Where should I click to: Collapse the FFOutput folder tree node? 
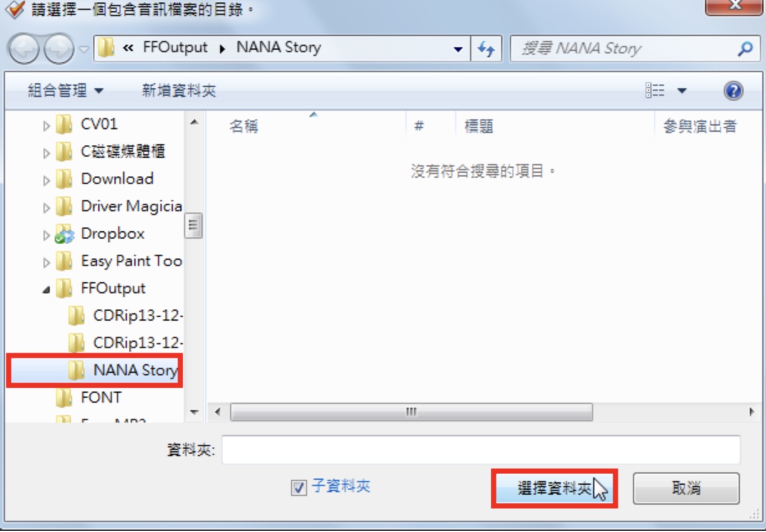[47, 290]
